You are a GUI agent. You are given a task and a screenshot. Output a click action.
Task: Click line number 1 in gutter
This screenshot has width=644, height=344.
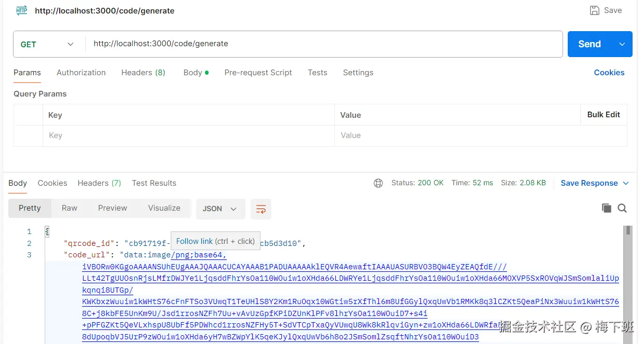[x=29, y=232]
